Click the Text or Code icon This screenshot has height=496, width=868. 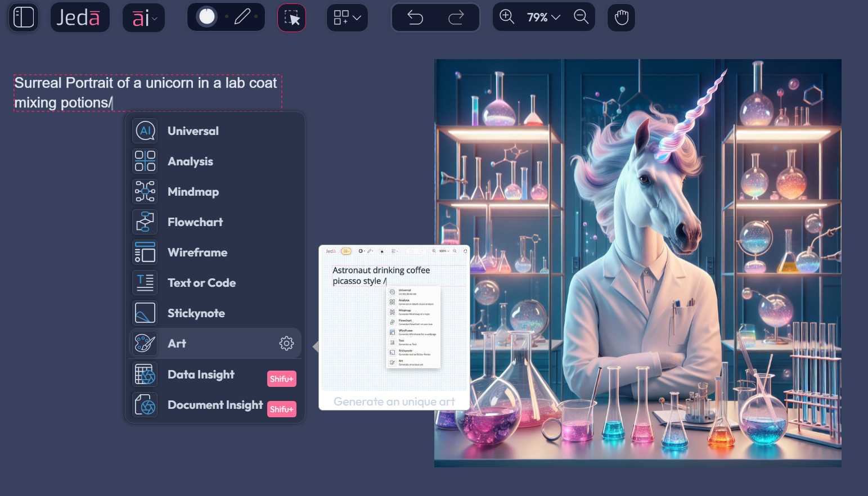click(x=145, y=283)
